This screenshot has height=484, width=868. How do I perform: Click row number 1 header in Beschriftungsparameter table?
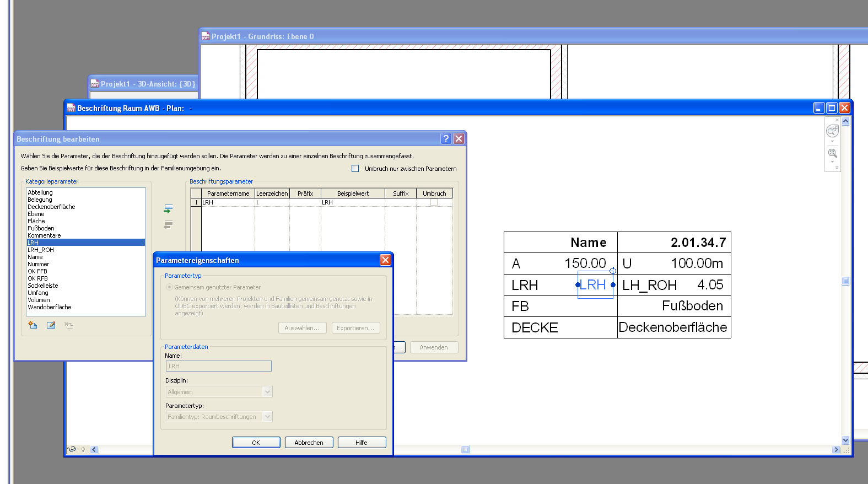tap(196, 202)
